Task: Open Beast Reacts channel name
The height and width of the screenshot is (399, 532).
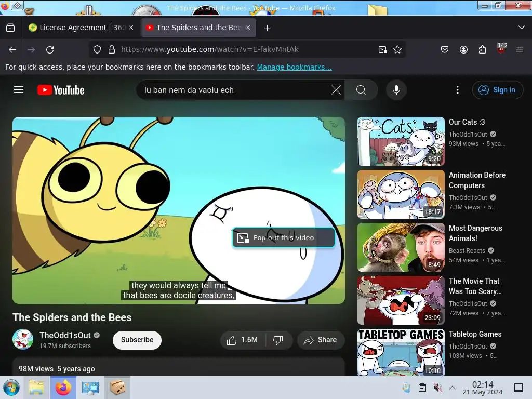Action: [x=467, y=251]
